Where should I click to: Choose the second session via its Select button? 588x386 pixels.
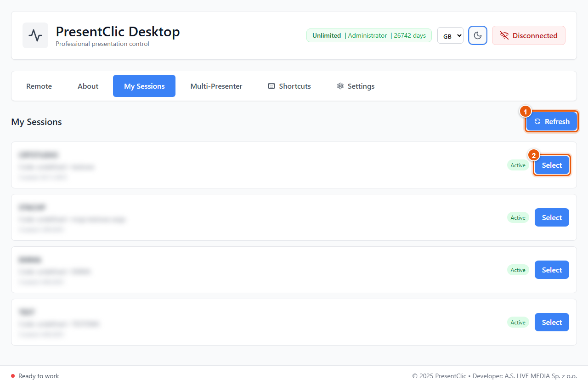pyautogui.click(x=552, y=218)
